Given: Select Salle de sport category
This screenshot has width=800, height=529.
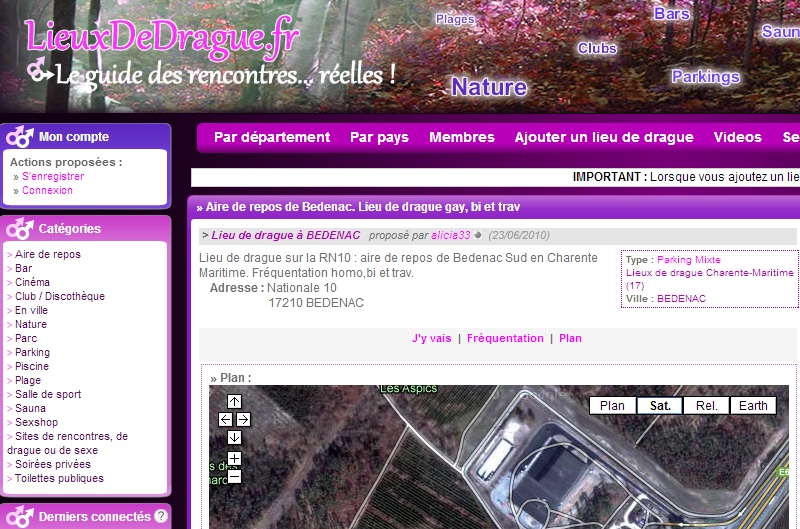Looking at the screenshot, I should 48,394.
